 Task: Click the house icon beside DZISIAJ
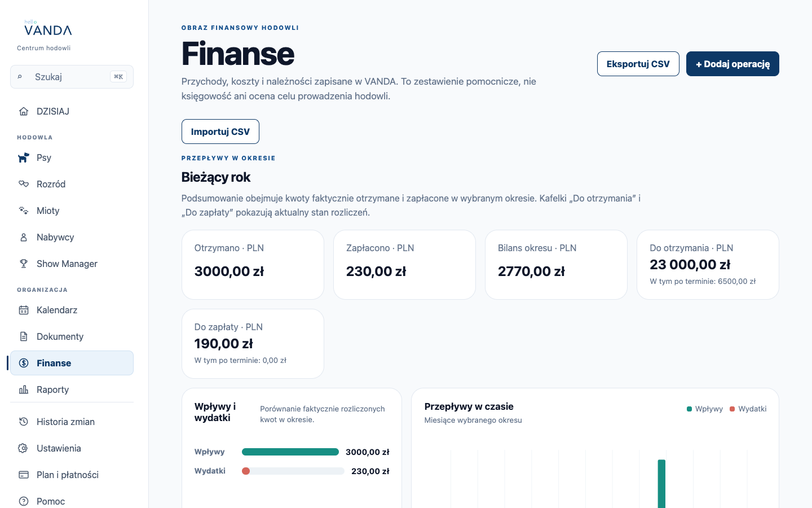(x=24, y=111)
